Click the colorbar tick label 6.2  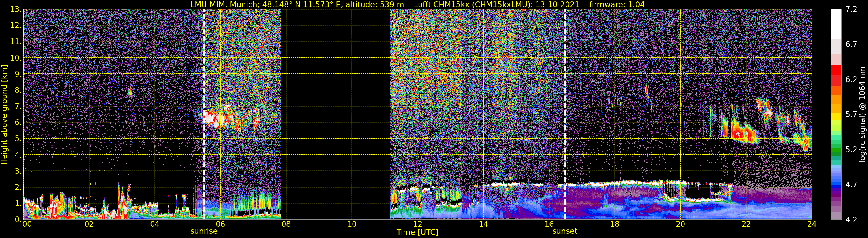click(851, 79)
